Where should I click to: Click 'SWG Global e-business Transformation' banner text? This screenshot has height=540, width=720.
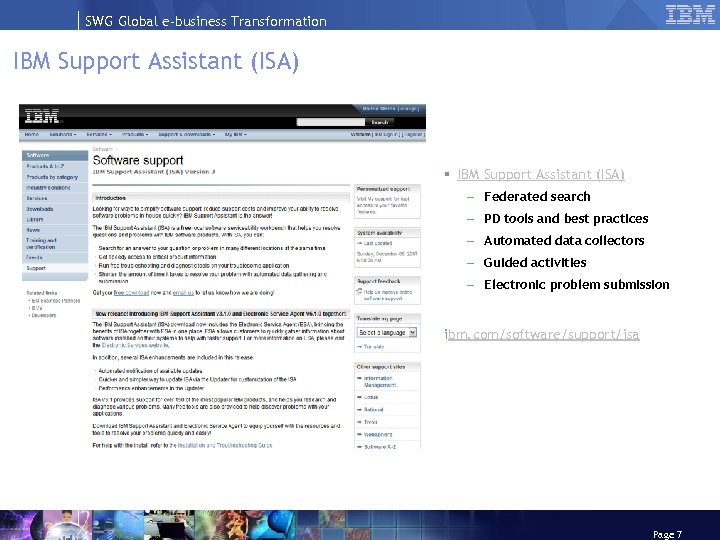click(x=206, y=21)
